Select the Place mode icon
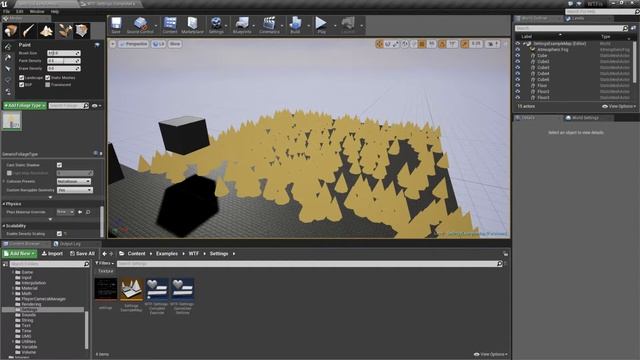 pos(10,31)
